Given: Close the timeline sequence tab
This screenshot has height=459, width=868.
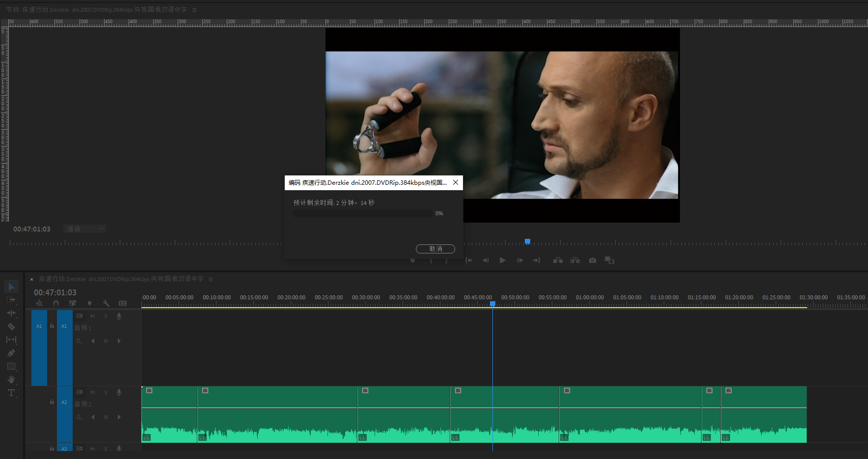Looking at the screenshot, I should point(32,279).
